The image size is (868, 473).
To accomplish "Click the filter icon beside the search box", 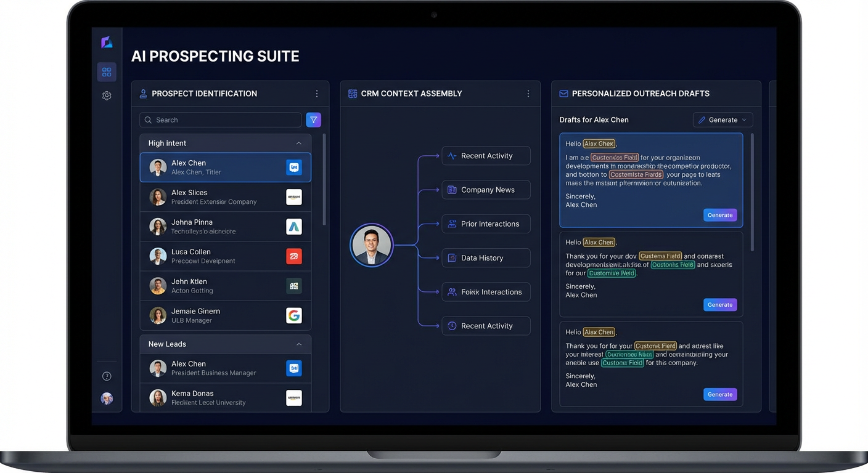I will 313,120.
